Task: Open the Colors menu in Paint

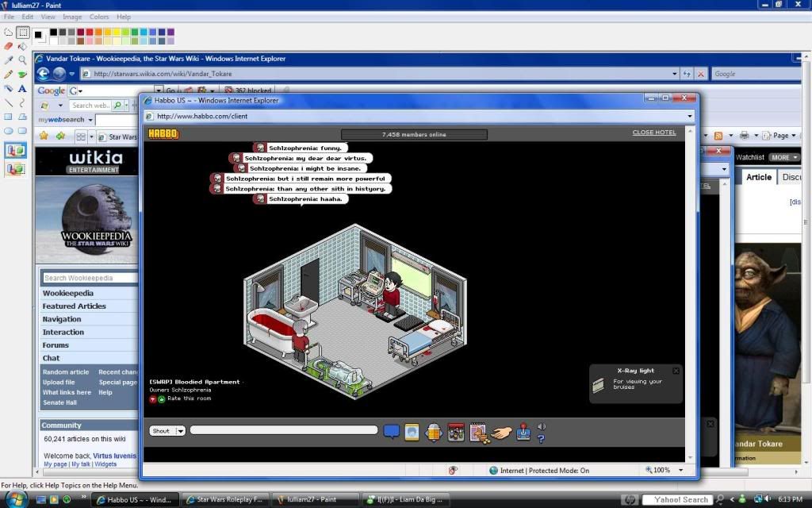Action: [x=99, y=17]
